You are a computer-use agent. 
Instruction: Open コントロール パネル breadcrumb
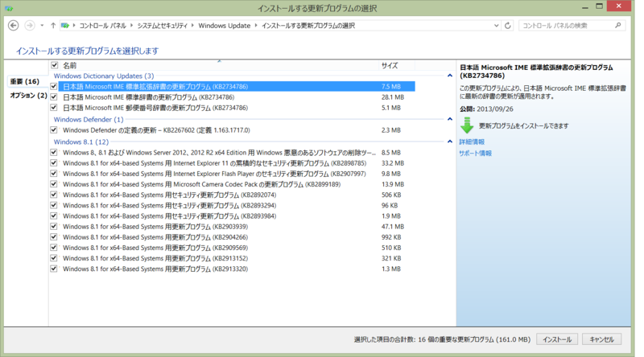tap(103, 26)
